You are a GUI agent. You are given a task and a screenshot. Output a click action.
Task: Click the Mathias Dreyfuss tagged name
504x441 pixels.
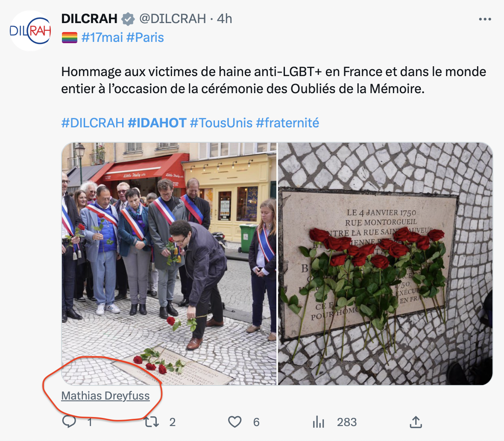click(x=105, y=396)
